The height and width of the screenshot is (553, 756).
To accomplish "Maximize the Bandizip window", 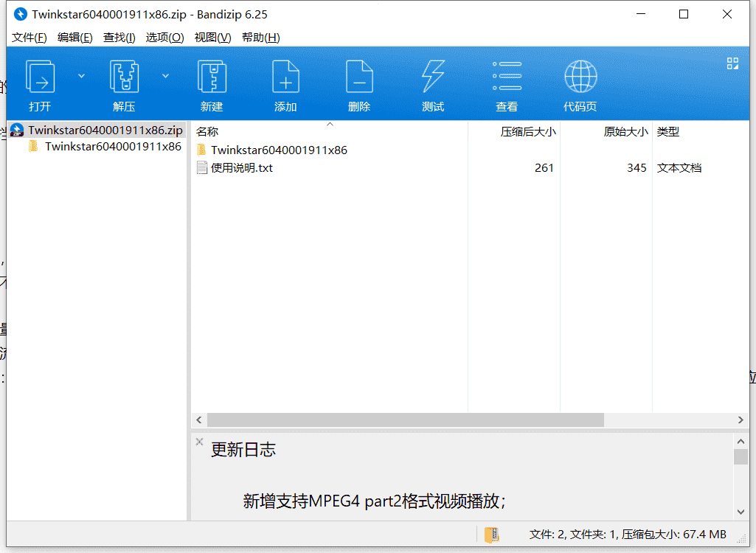I will click(684, 14).
